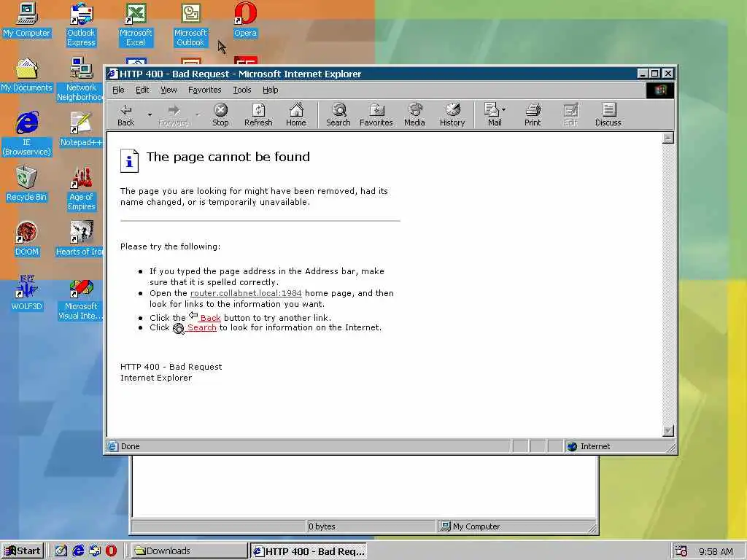Click the IE title bar icon
This screenshot has width=747, height=560.
pos(112,74)
